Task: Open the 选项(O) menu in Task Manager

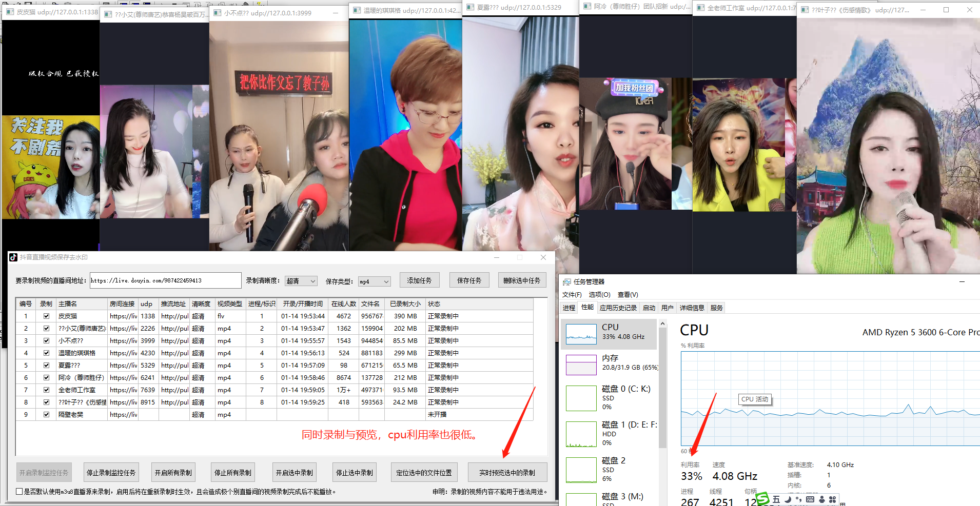Action: (599, 295)
